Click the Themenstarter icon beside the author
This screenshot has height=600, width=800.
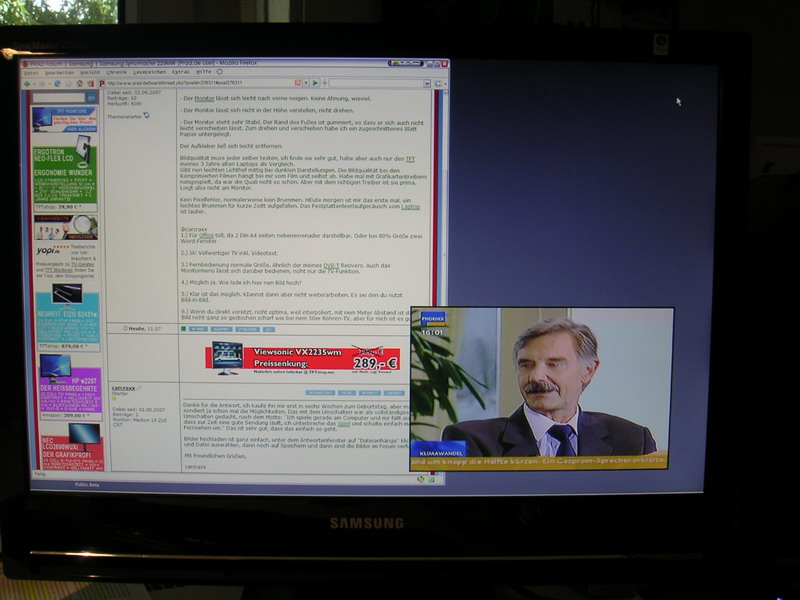[146, 115]
